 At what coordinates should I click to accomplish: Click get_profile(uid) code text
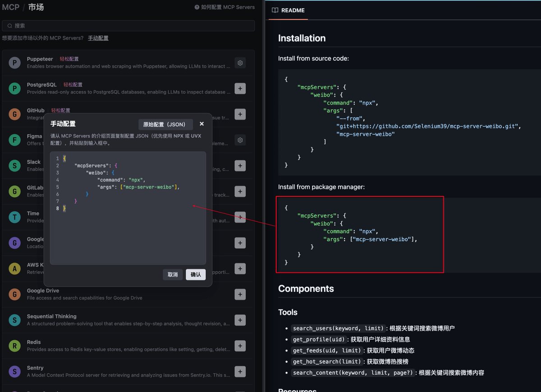point(320,339)
